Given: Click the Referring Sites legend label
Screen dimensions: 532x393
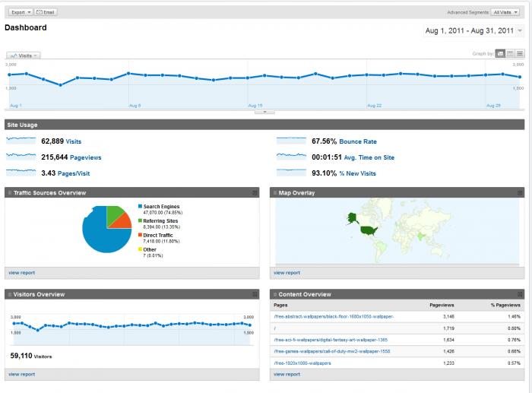Looking at the screenshot, I should (160, 220).
